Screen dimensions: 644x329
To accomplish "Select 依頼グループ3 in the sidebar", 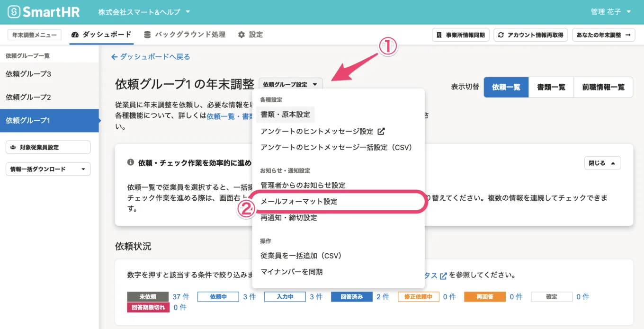I will tap(49, 74).
